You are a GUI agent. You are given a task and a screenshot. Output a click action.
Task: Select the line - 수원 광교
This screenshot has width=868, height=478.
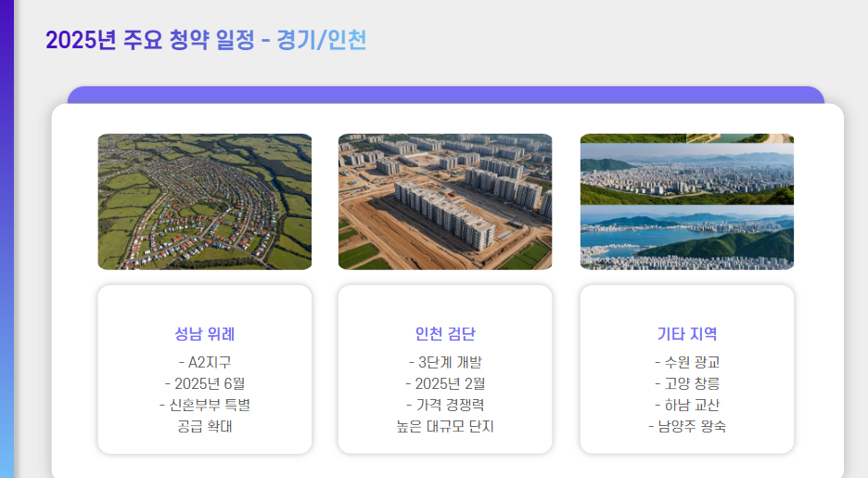(x=687, y=362)
